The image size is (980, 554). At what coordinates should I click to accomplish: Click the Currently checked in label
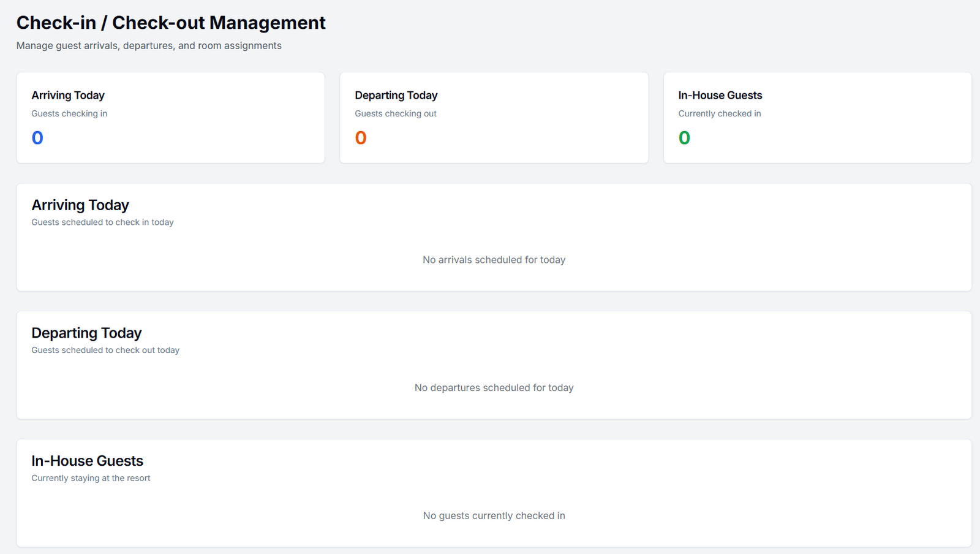click(x=720, y=113)
